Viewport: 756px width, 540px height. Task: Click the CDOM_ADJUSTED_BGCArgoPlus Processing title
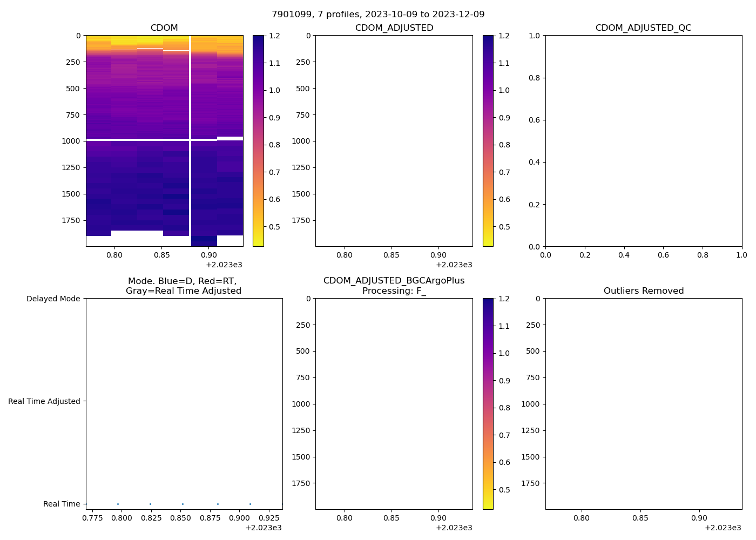pos(394,286)
